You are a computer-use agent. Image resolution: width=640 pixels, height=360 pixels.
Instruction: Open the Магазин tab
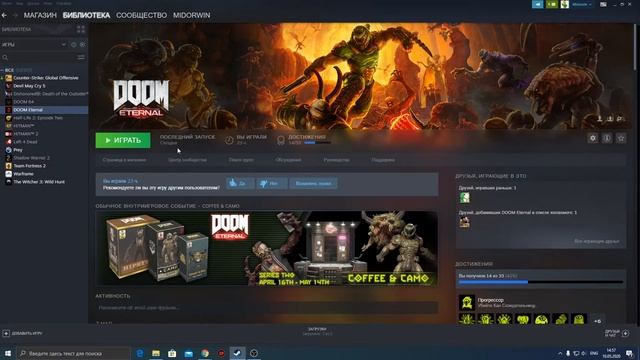40,15
